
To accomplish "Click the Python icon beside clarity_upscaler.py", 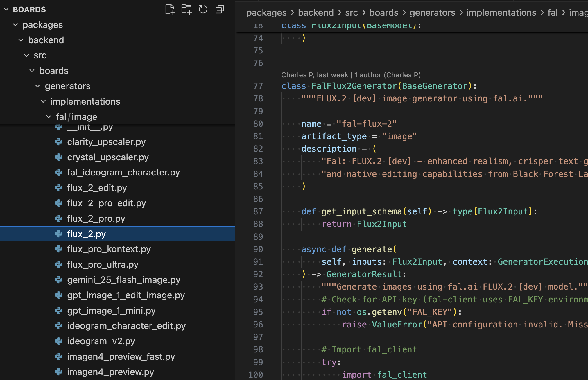I will [x=59, y=142].
